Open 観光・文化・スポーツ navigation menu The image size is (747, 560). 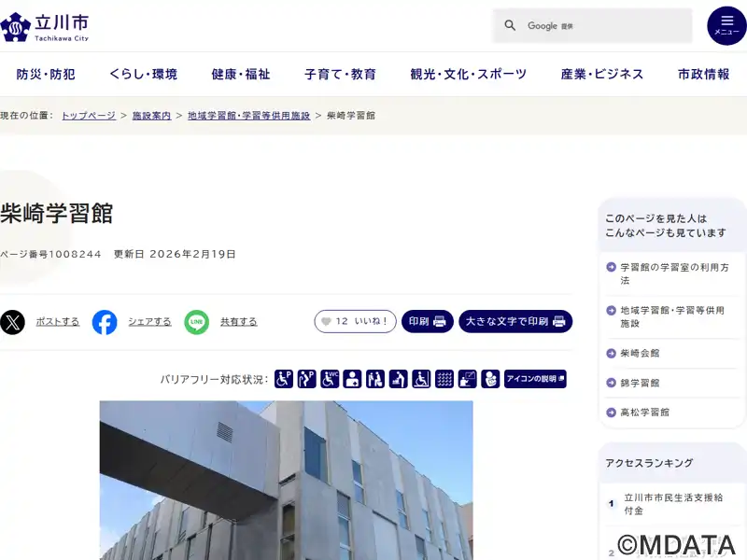click(469, 75)
